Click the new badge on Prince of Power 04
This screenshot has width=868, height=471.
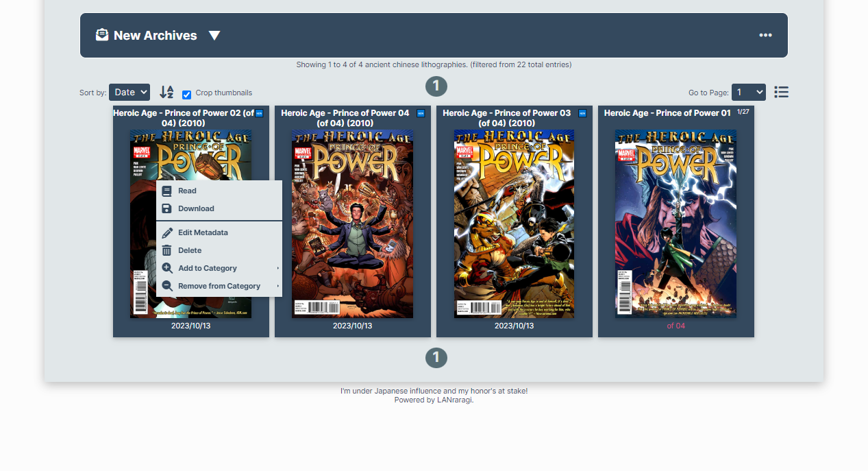click(x=421, y=113)
